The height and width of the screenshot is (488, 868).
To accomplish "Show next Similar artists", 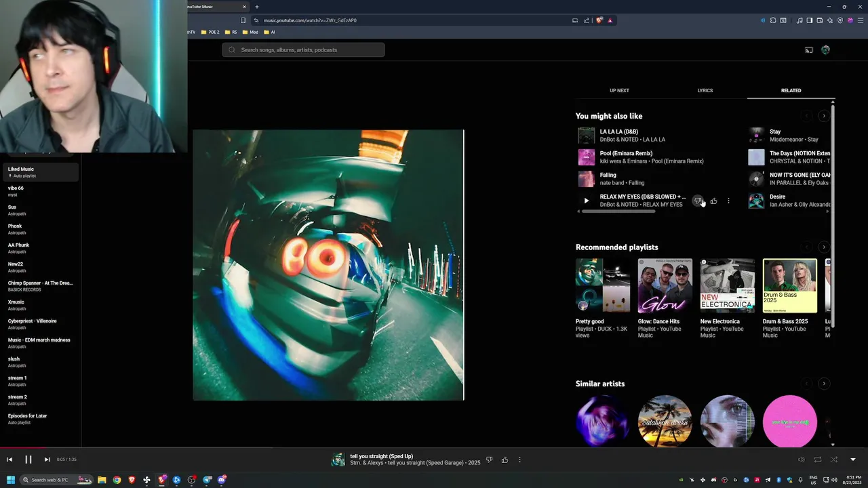I will [x=824, y=384].
